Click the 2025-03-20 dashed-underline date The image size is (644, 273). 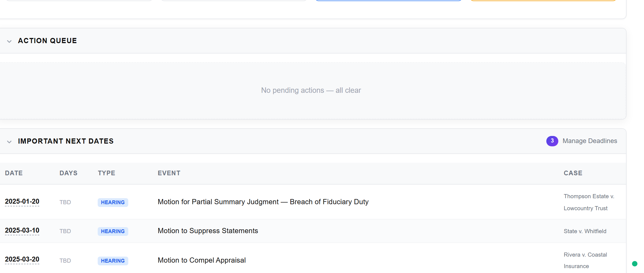click(x=22, y=259)
